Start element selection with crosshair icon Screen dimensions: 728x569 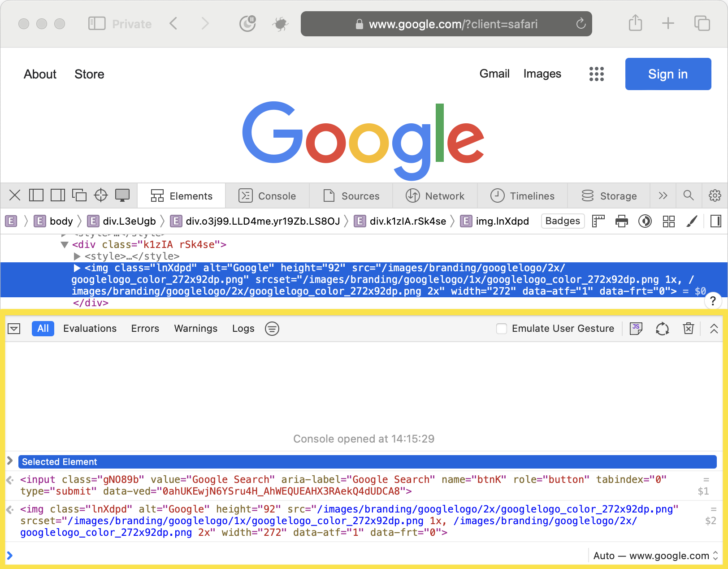tap(101, 195)
